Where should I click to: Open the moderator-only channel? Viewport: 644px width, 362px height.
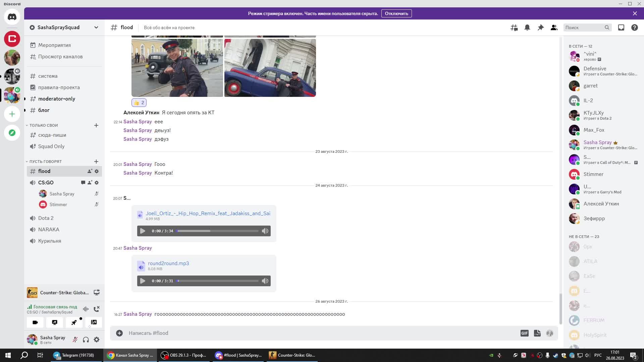(56, 99)
